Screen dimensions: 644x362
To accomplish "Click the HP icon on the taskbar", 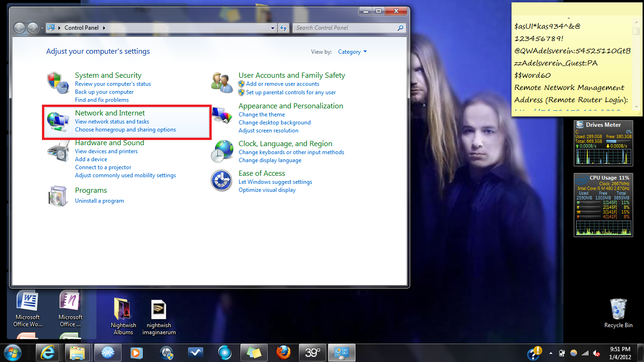I will click(x=166, y=353).
